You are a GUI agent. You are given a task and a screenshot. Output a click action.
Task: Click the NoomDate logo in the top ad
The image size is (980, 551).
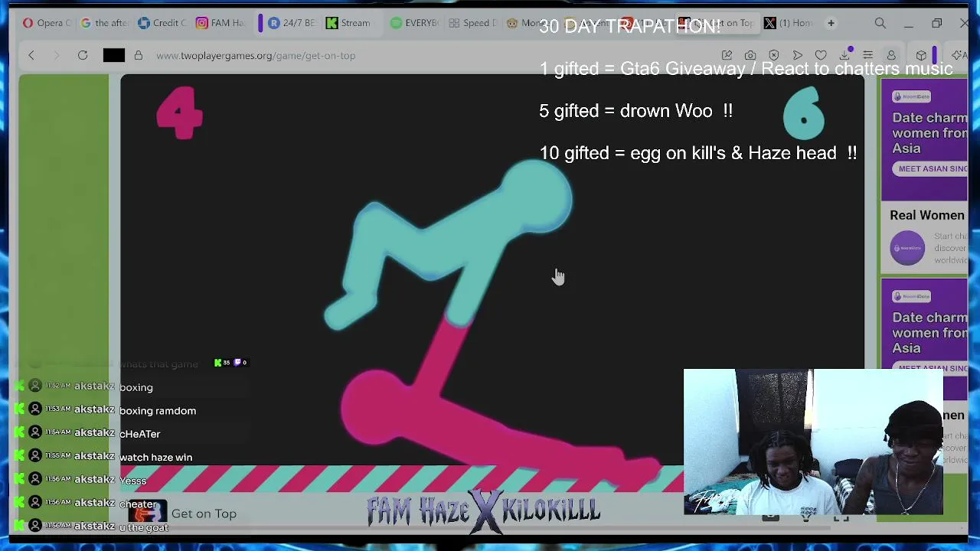coord(911,96)
